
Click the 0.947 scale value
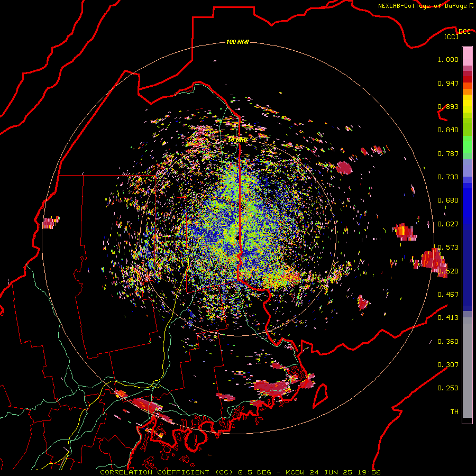pyautogui.click(x=448, y=83)
